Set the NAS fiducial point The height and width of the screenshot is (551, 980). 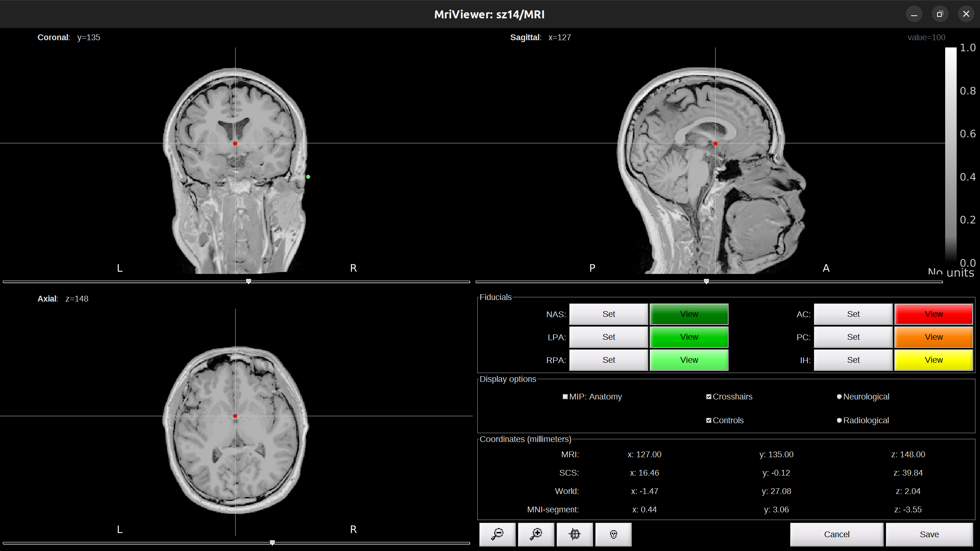point(609,314)
